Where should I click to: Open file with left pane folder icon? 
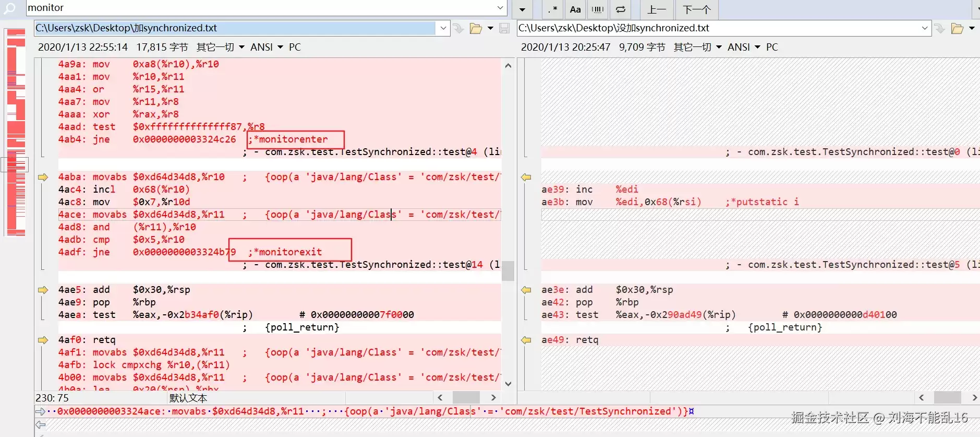click(476, 28)
